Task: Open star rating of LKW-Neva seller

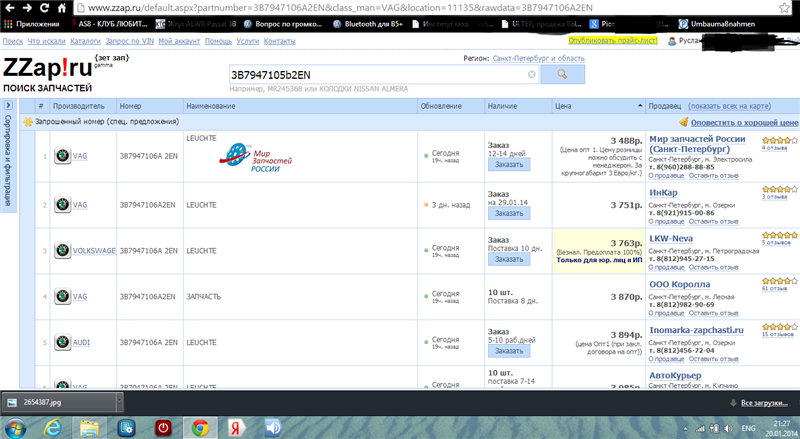Action: (780, 235)
